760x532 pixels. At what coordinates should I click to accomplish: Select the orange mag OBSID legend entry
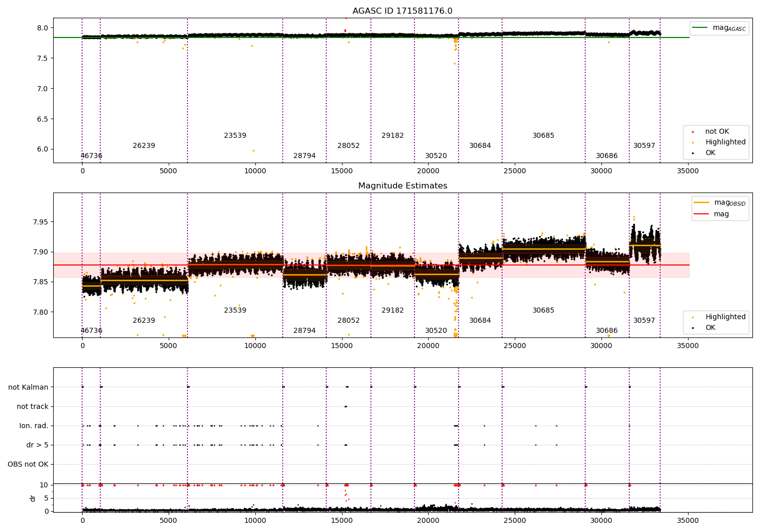pyautogui.click(x=720, y=203)
